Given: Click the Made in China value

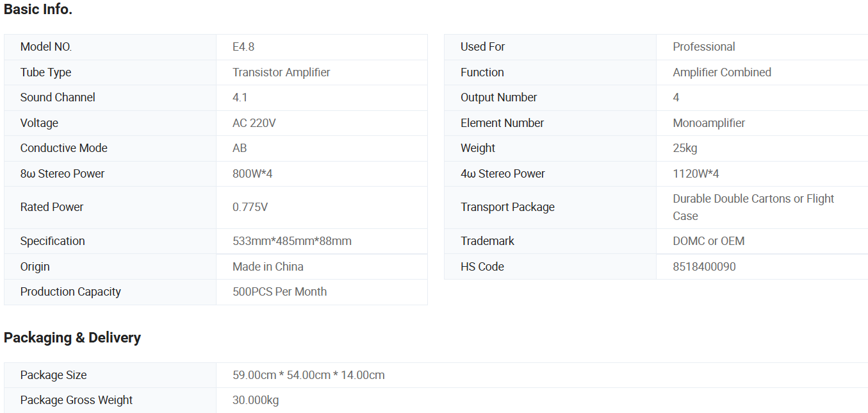Looking at the screenshot, I should click(268, 267).
